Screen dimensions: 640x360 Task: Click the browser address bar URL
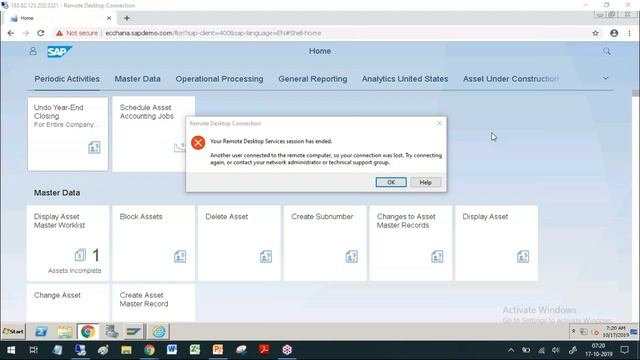[x=213, y=33]
